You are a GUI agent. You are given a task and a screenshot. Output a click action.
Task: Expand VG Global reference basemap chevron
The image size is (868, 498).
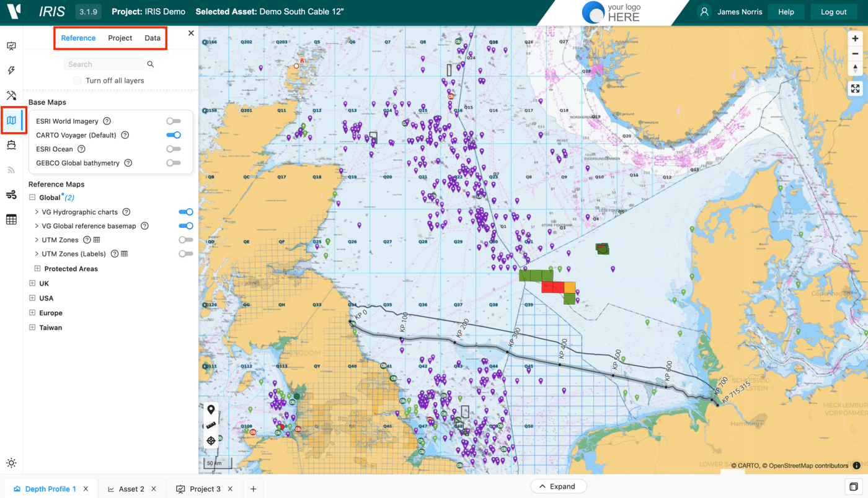click(x=37, y=226)
